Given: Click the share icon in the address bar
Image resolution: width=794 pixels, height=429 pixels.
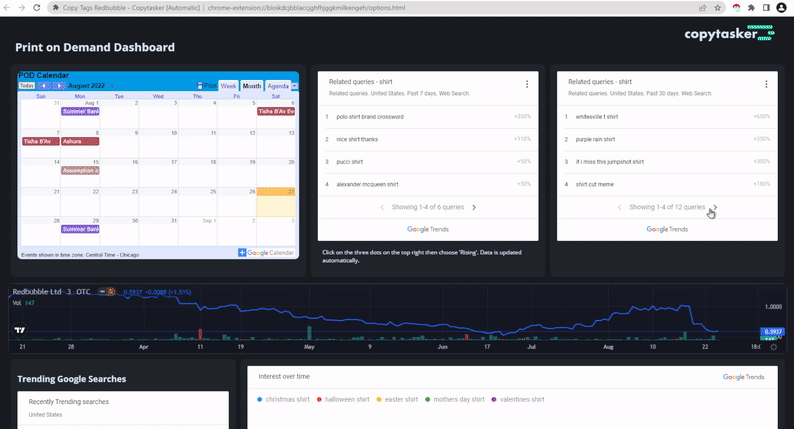Looking at the screenshot, I should coord(702,8).
